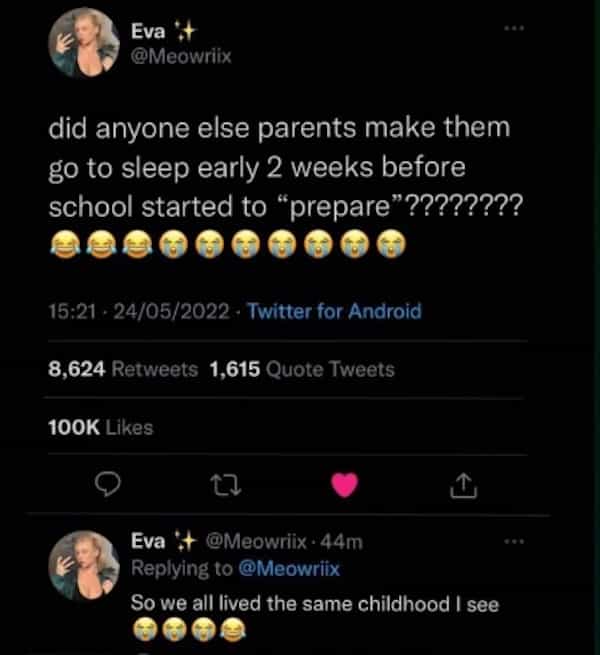Image resolution: width=600 pixels, height=655 pixels.
Task: Click the Twitter for Android link
Action: 334,311
